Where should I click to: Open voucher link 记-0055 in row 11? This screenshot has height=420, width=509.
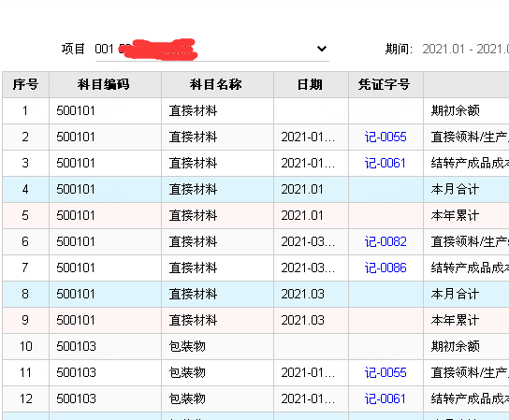point(385,372)
